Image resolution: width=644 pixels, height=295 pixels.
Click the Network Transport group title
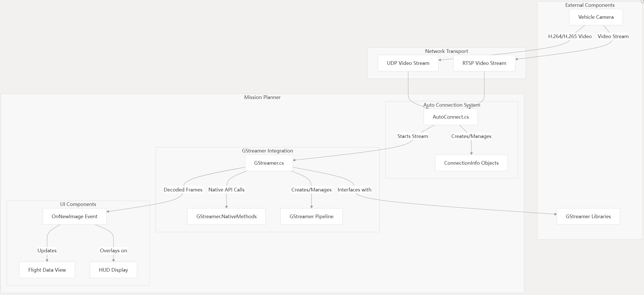tap(447, 51)
